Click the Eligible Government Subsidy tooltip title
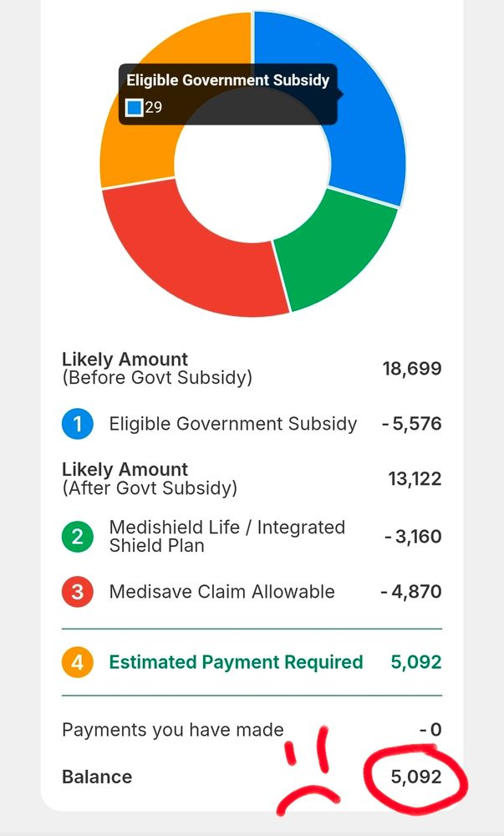Screen dimensions: 504x836 pyautogui.click(x=227, y=81)
